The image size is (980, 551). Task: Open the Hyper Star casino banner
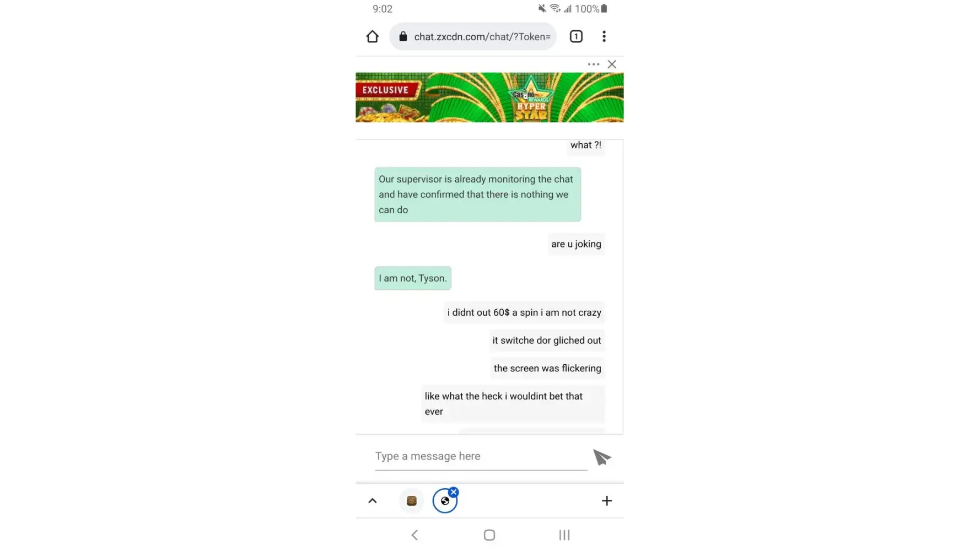pos(489,98)
